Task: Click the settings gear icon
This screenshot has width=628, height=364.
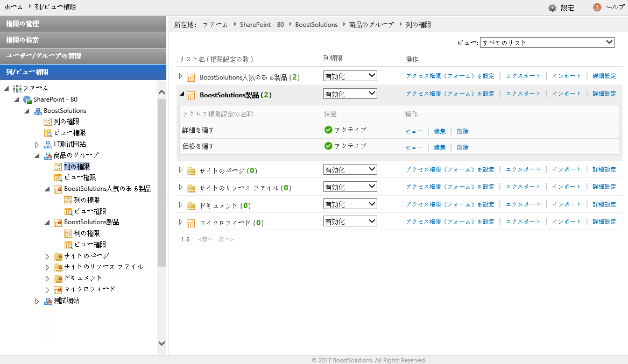Action: (x=552, y=8)
